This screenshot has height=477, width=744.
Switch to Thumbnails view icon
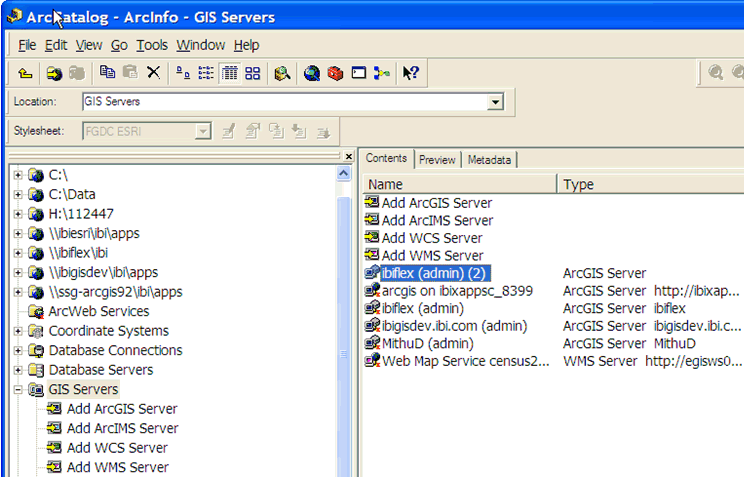253,73
